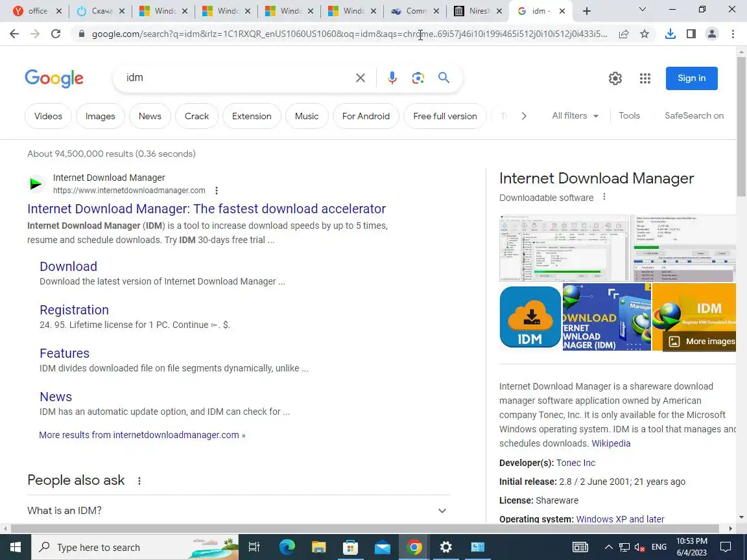
Task: Open the Features sitelink
Action: (x=64, y=353)
